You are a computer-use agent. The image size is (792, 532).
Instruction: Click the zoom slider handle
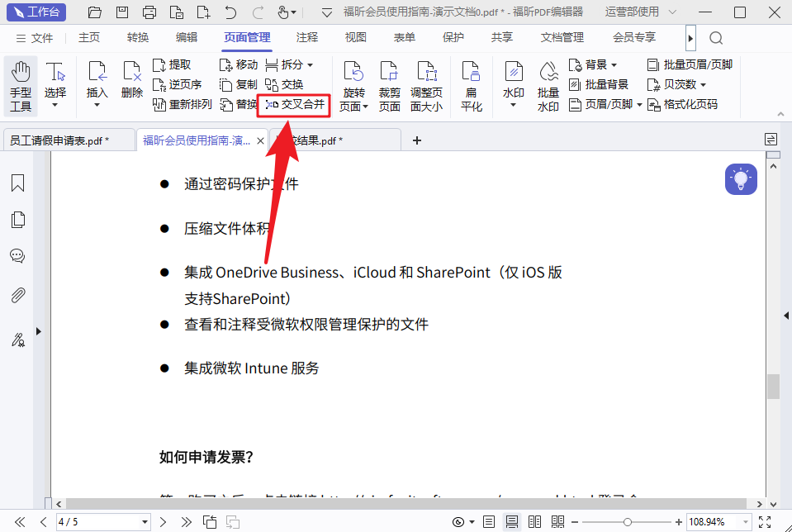click(628, 522)
